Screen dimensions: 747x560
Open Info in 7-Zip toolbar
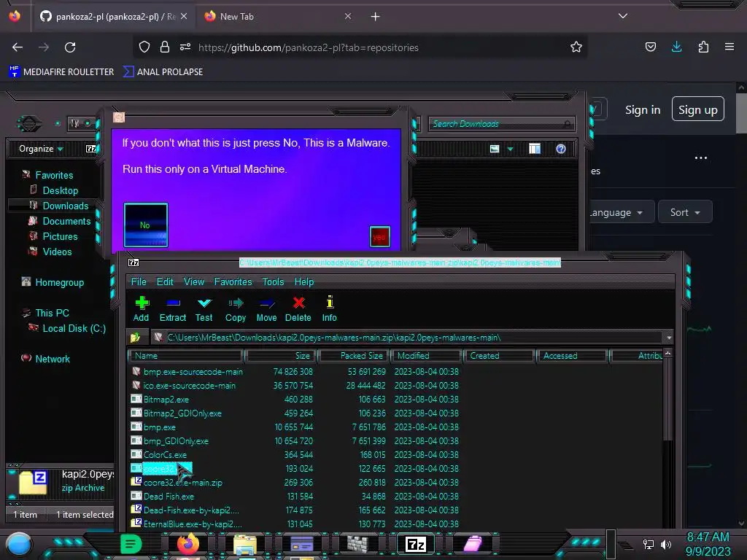pyautogui.click(x=329, y=309)
